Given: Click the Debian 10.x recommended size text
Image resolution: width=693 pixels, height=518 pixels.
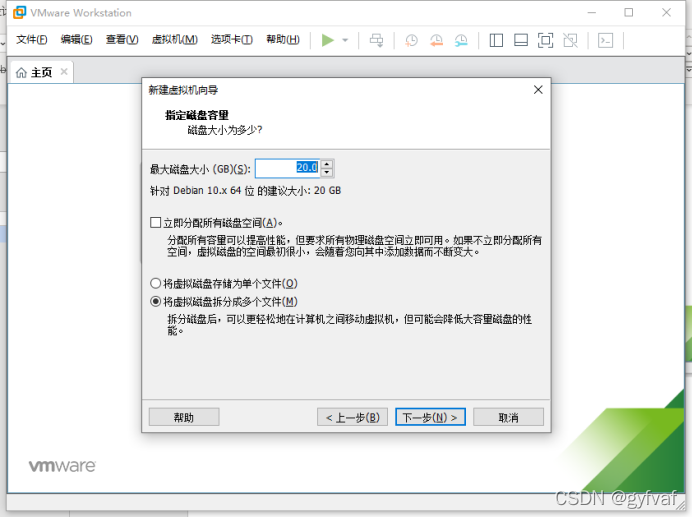Looking at the screenshot, I should pyautogui.click(x=245, y=191).
